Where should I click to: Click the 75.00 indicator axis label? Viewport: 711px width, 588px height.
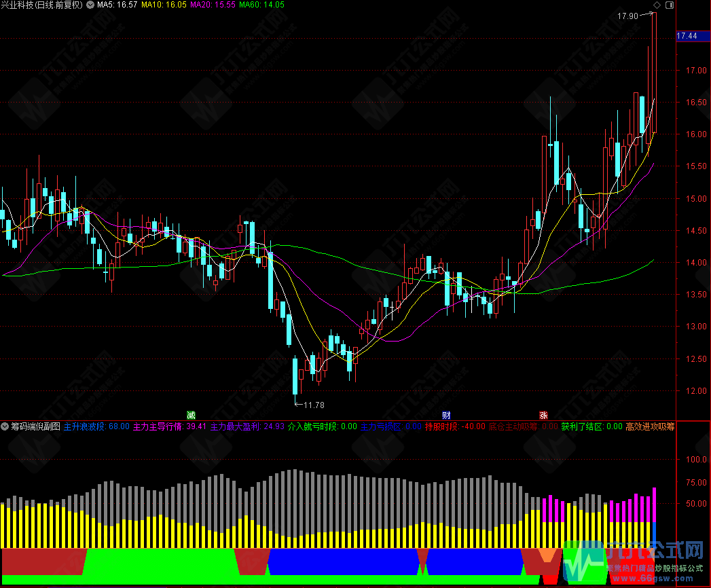click(x=696, y=482)
